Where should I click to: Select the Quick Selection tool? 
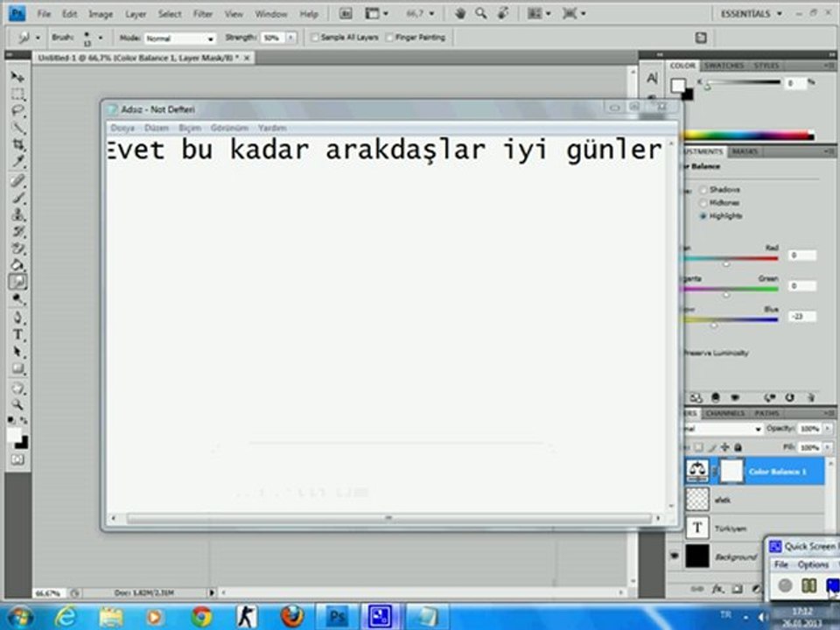point(17,128)
